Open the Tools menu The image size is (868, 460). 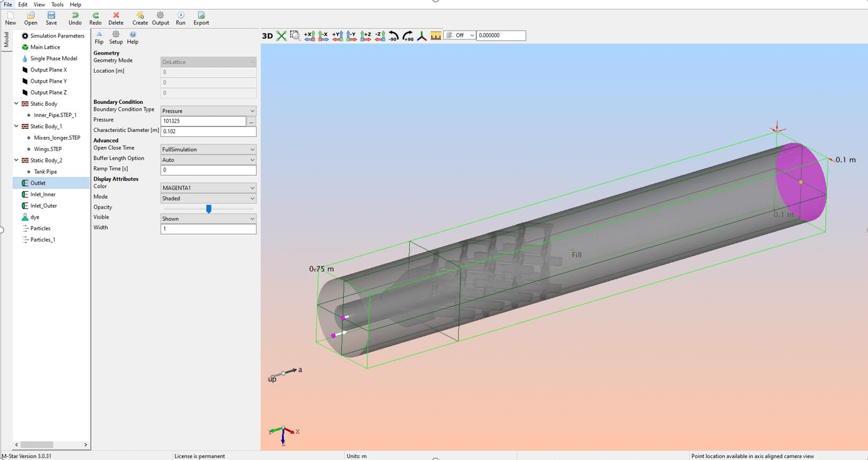pos(57,4)
